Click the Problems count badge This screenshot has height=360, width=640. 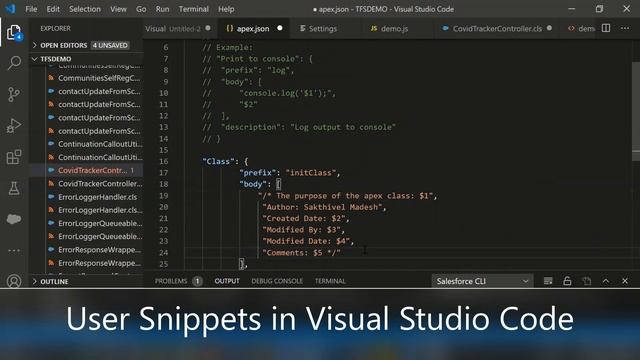click(x=198, y=281)
